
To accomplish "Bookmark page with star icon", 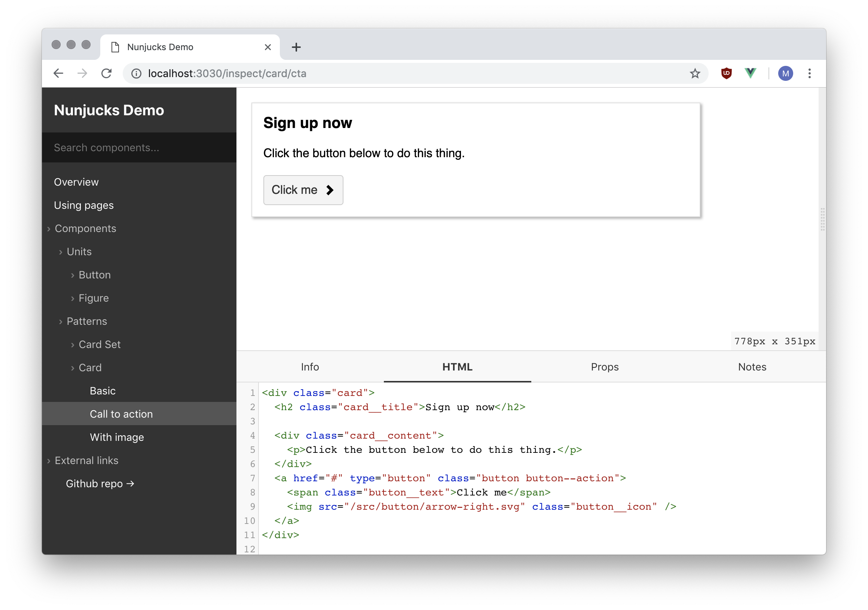I will 695,73.
